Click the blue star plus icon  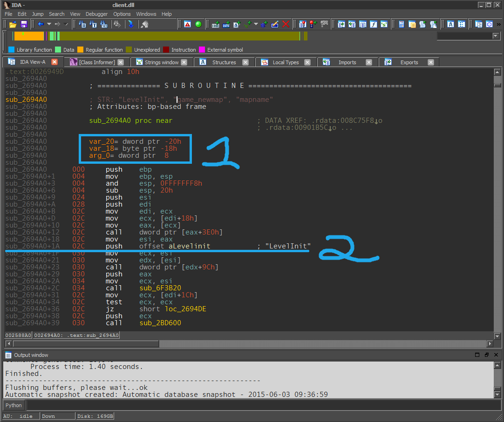pos(264,24)
